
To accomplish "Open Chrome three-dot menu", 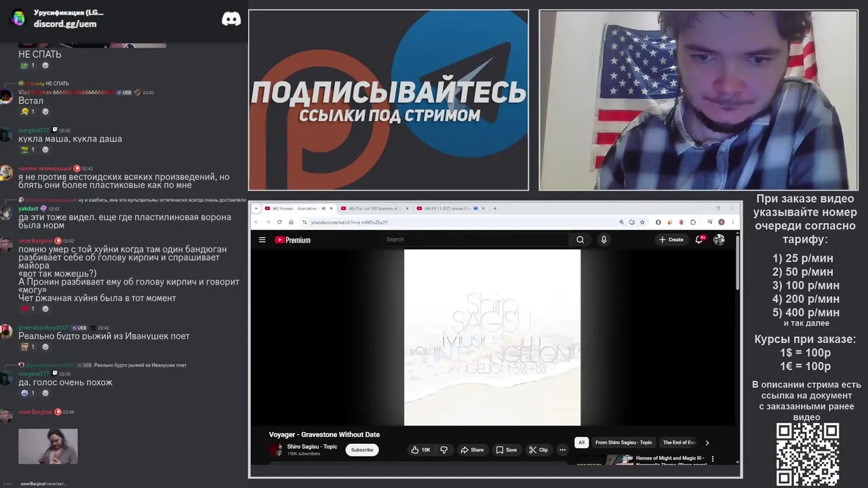I will 732,222.
